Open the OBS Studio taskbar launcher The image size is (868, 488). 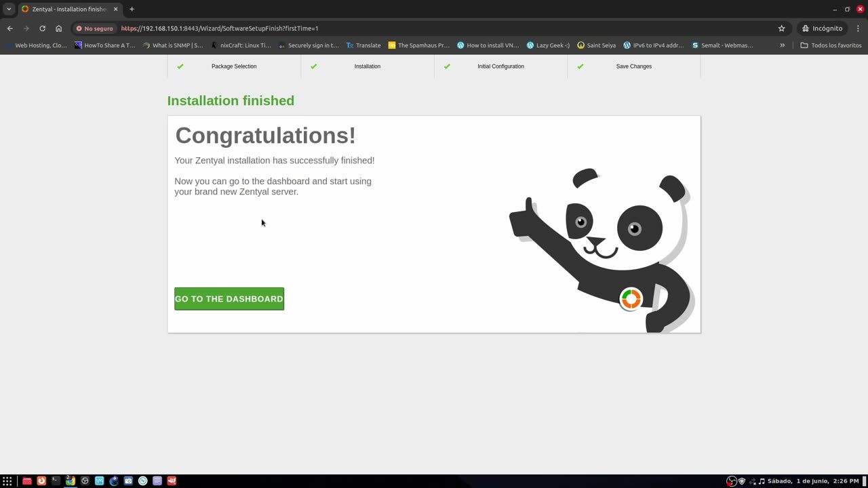click(x=85, y=481)
